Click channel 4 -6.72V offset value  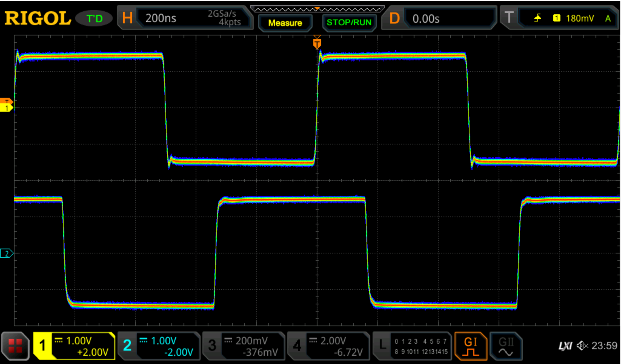click(x=348, y=352)
